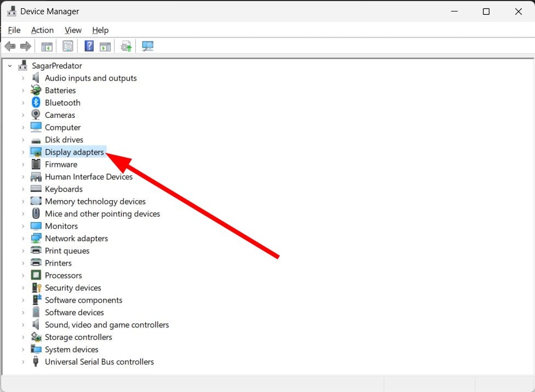The width and height of the screenshot is (535, 392).
Task: Click the Processors icon
Action: [x=36, y=275]
